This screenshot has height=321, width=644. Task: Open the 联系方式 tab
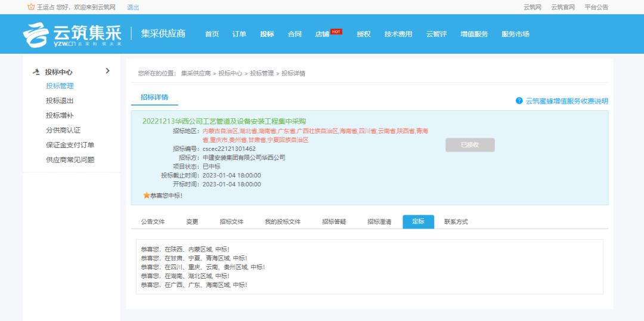click(x=456, y=221)
